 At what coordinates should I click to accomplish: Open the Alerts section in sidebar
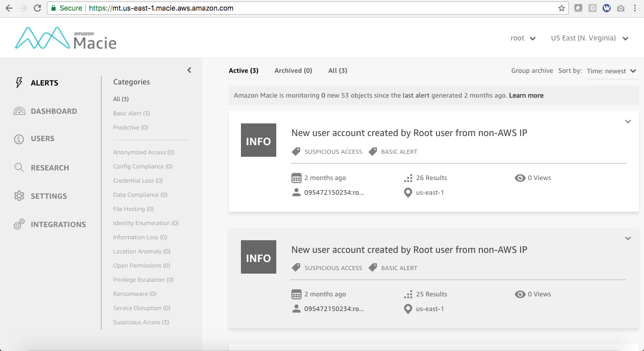[x=44, y=83]
